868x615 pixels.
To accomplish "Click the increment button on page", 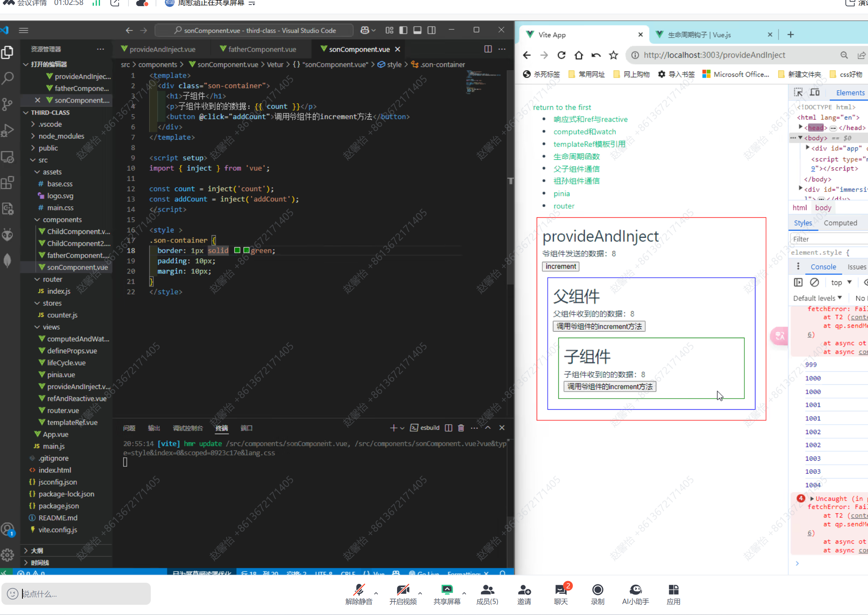I will [561, 266].
